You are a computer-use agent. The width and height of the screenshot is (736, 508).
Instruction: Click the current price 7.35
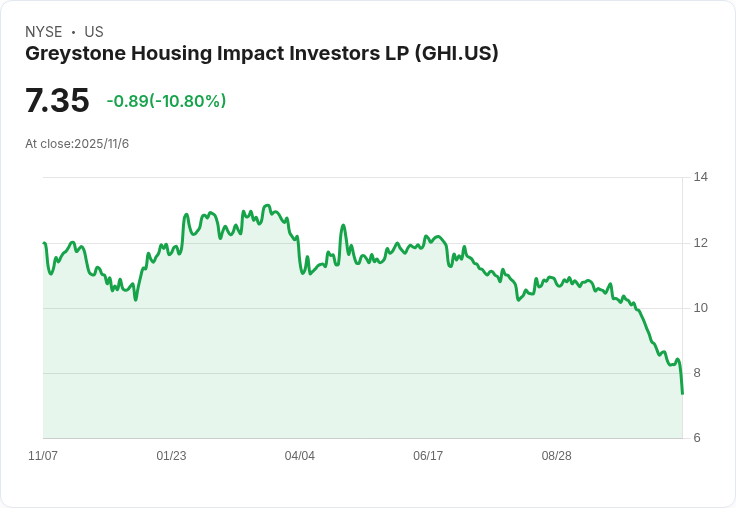[57, 101]
